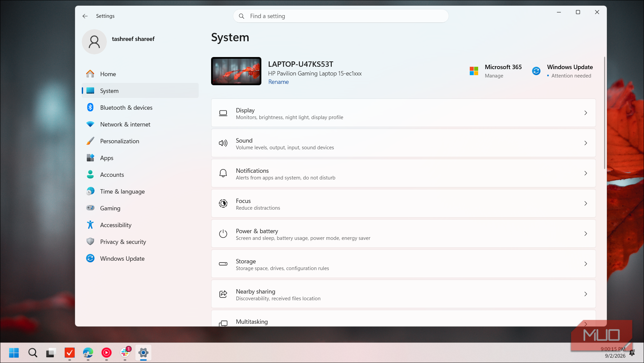Click the Display monitor icon
This screenshot has height=363, width=644.
coord(223,113)
